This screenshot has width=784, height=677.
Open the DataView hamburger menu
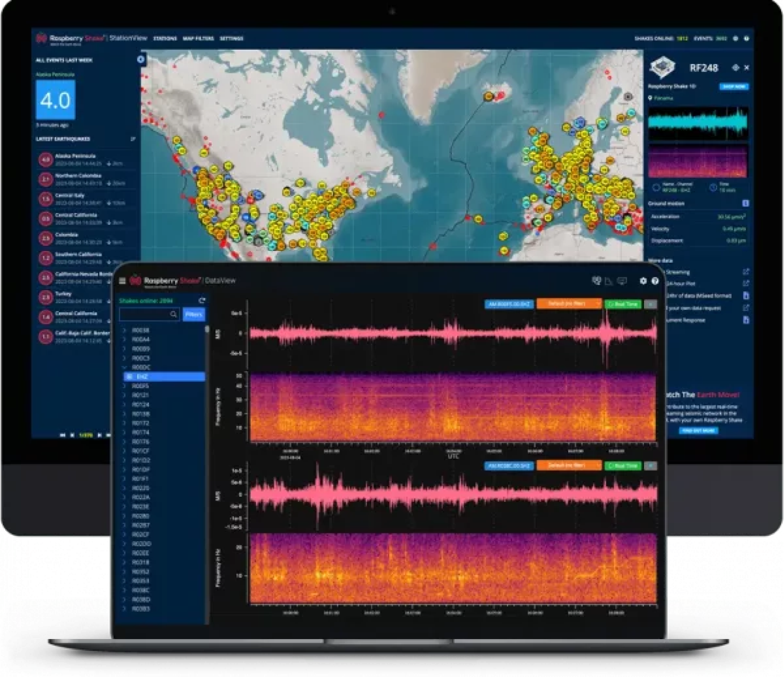coord(122,281)
